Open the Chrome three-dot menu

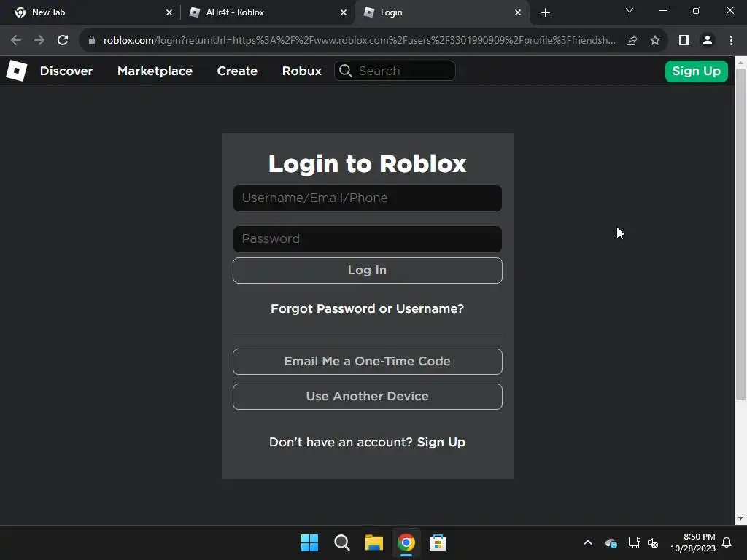[x=731, y=41]
